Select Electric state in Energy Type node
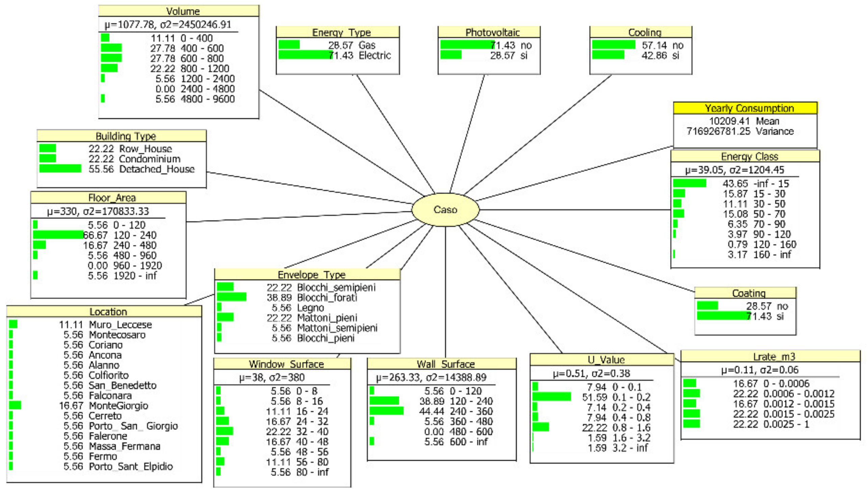Screen dimensions: 868x494 374,55
